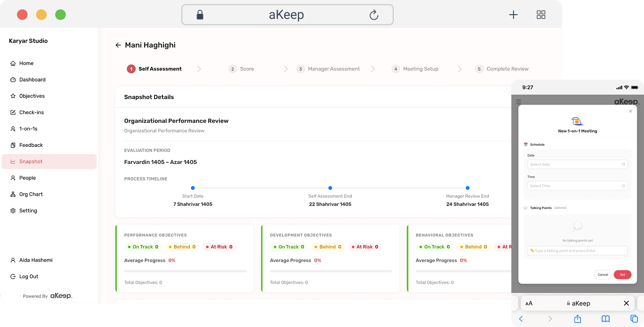Click the Performance Objectives progress bar
Image resolution: width=644 pixels, height=327 pixels.
[185, 271]
